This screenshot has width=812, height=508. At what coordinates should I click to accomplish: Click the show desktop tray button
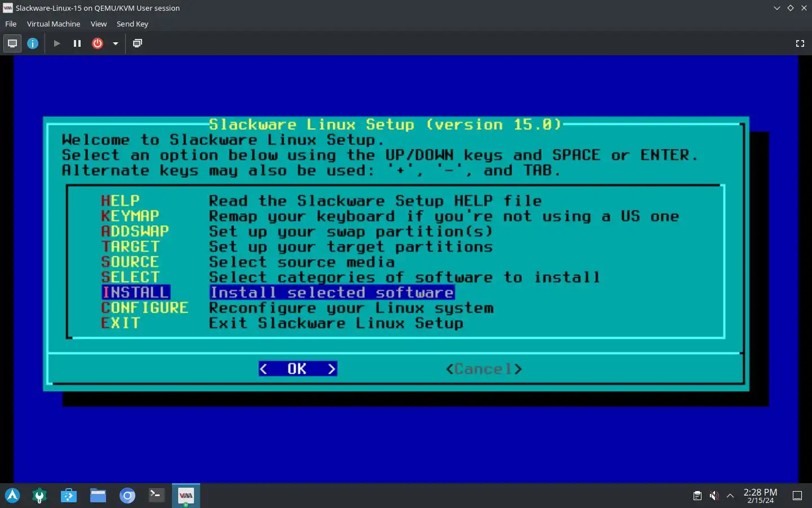coord(797,496)
